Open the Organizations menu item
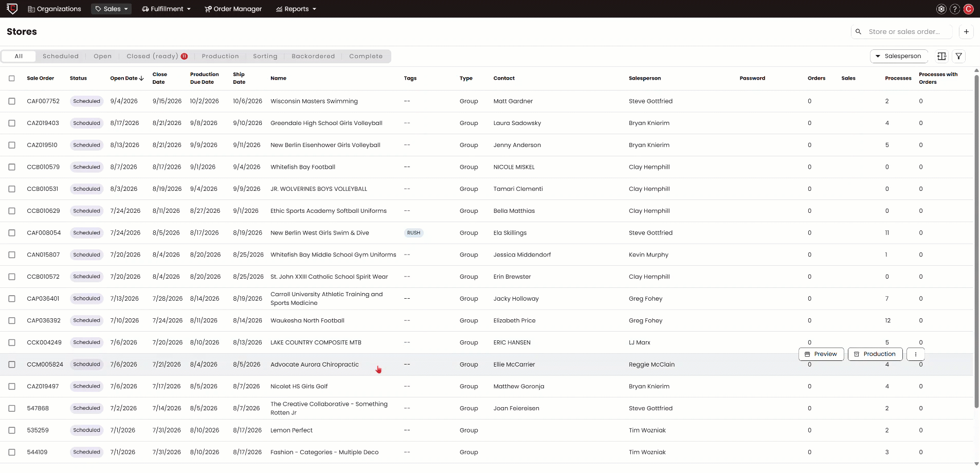 (55, 9)
